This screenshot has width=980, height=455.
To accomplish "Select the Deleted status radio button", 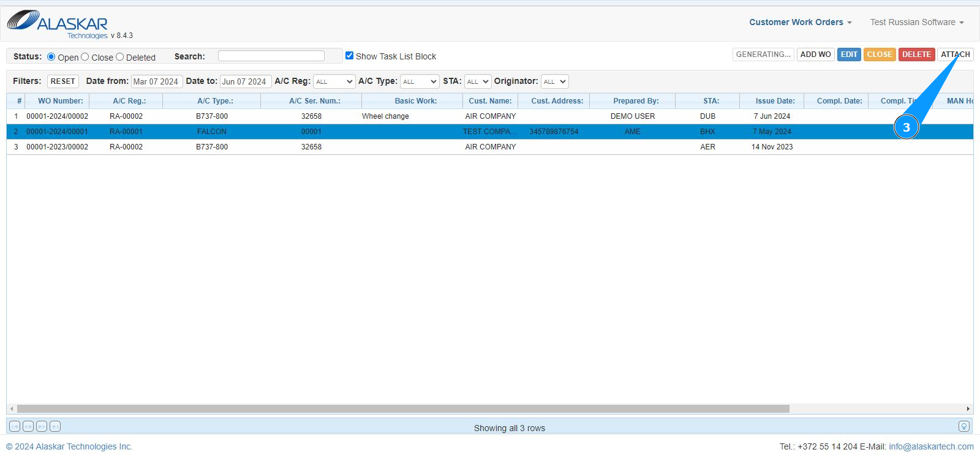I will point(120,57).
